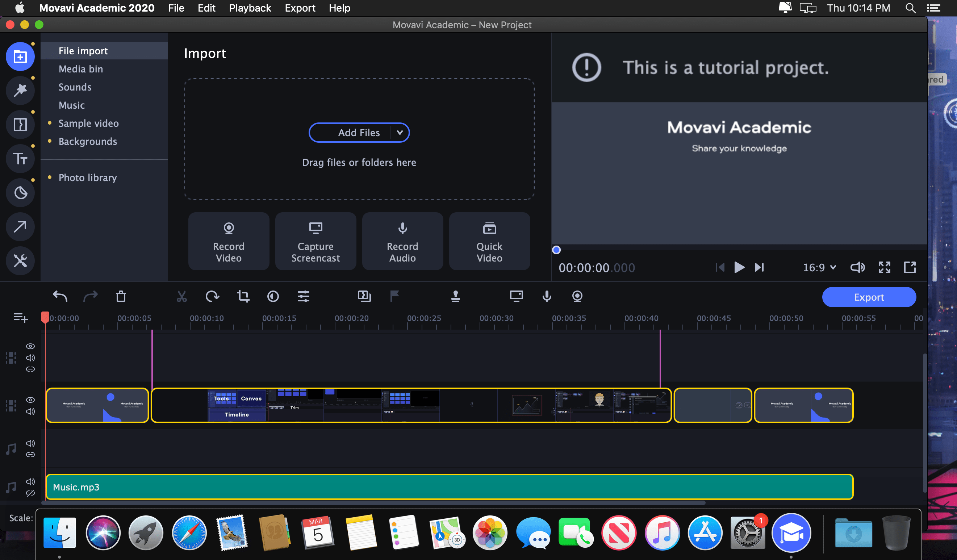This screenshot has width=957, height=560.
Task: Switch to the Media bin tab
Action: (x=80, y=69)
